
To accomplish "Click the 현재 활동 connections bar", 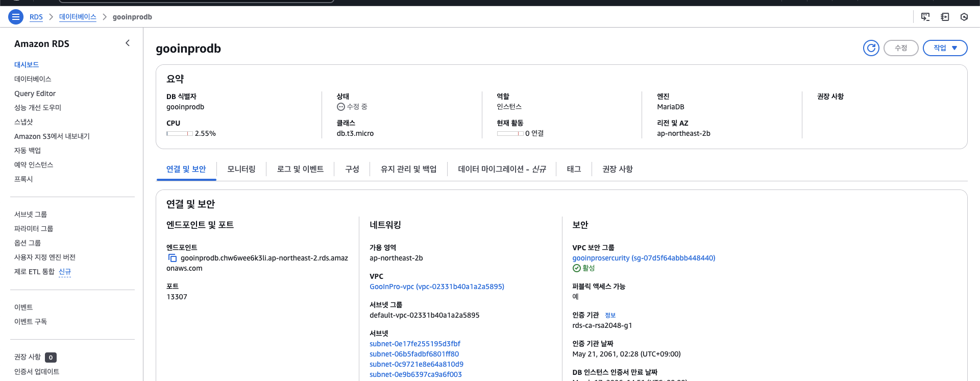I will [x=510, y=133].
